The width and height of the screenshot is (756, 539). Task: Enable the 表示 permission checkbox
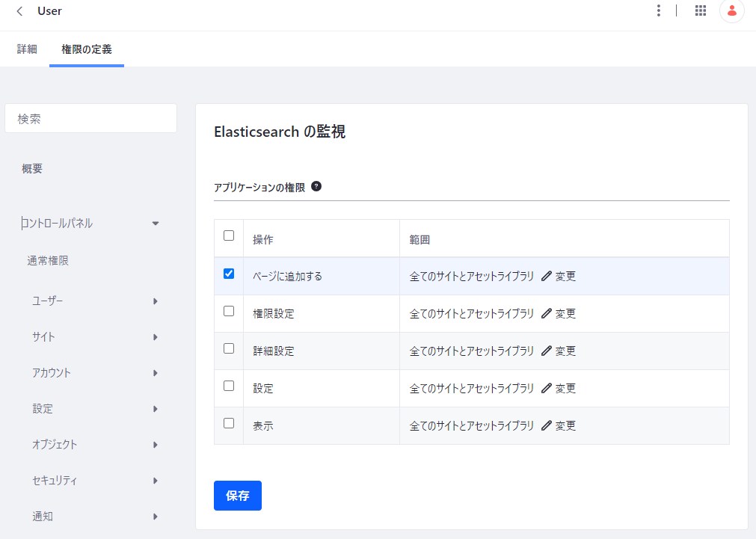[x=229, y=423]
